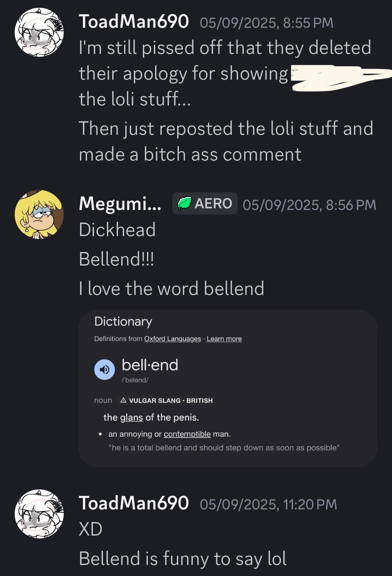Click the underlined word contemptible
Image resolution: width=392 pixels, height=576 pixels.
coord(187,434)
